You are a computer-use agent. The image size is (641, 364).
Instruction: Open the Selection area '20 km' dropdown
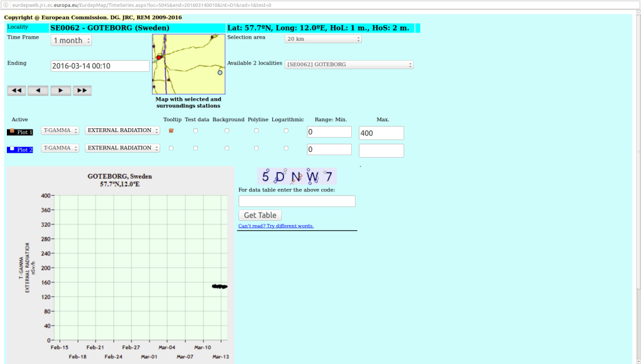click(x=323, y=39)
